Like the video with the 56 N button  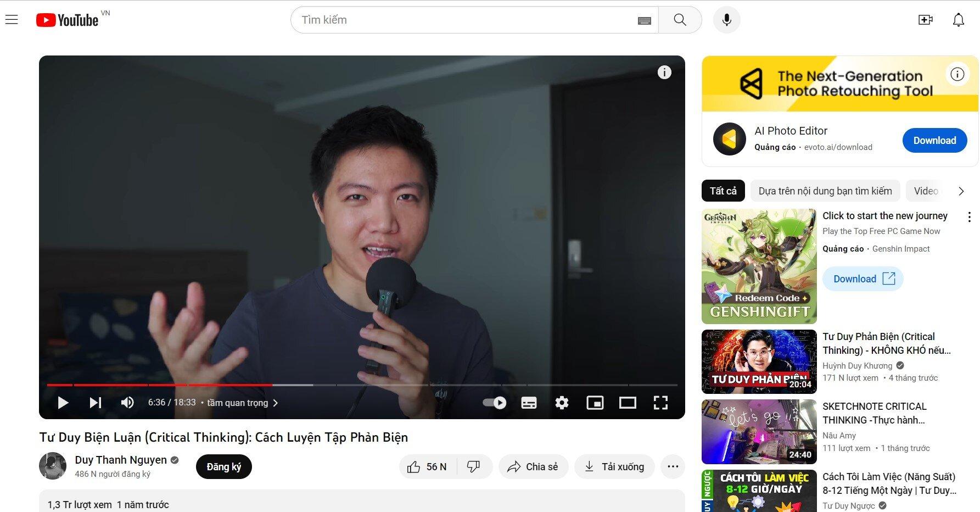pyautogui.click(x=427, y=466)
